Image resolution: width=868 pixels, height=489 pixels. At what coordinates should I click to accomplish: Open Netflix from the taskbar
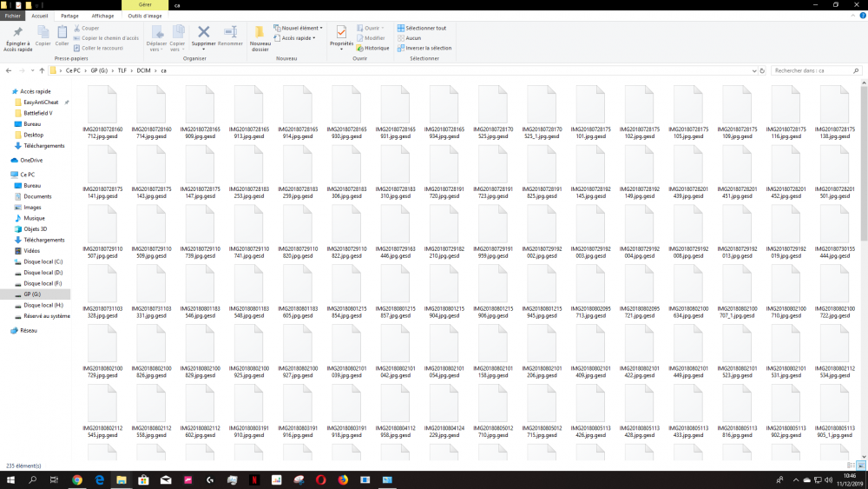point(254,479)
